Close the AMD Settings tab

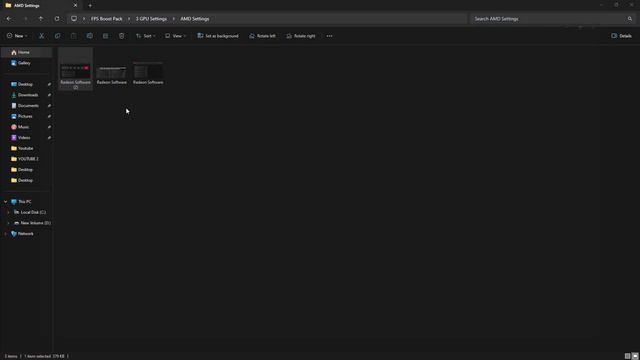(x=75, y=6)
